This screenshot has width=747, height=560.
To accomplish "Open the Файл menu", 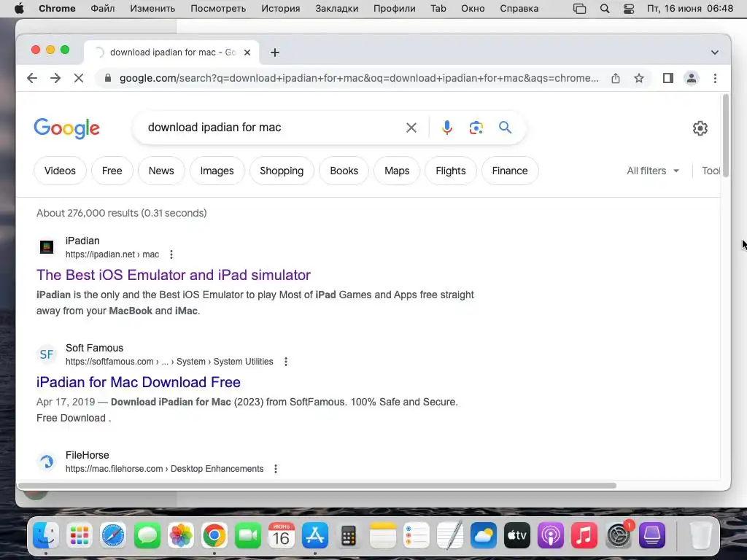I will coord(102,9).
